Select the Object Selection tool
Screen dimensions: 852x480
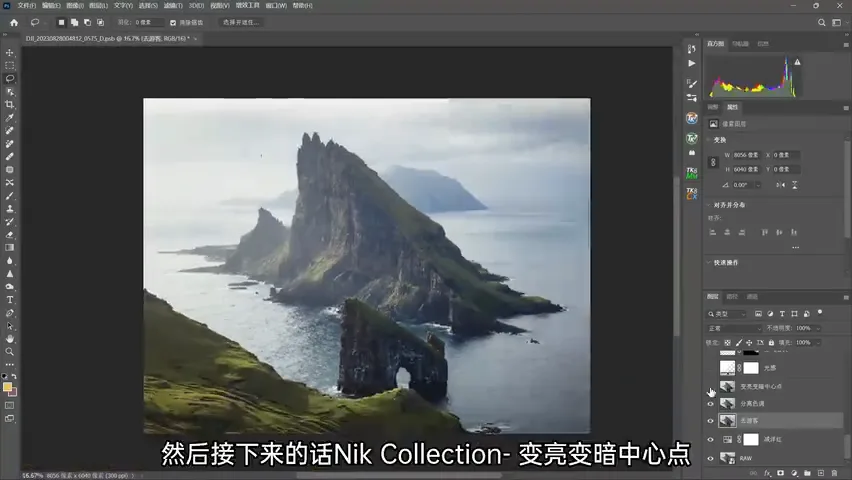pos(10,91)
